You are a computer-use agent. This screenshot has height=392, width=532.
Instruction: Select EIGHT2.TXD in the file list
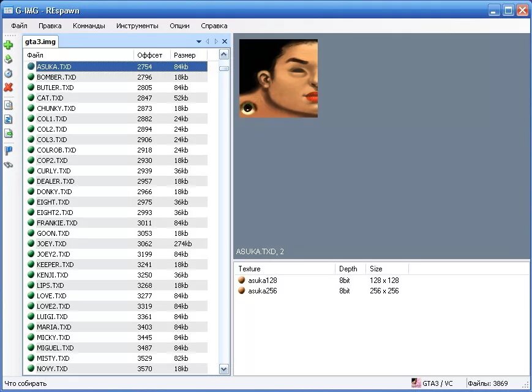pyautogui.click(x=116, y=213)
